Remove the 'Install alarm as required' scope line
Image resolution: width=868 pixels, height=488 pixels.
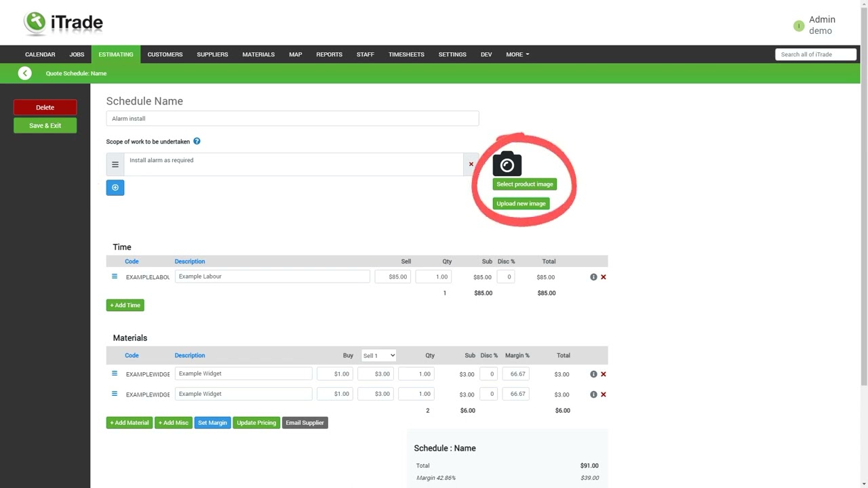tap(471, 164)
